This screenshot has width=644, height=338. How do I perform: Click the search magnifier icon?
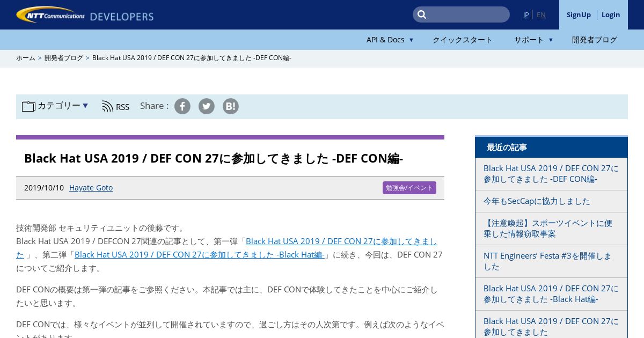click(422, 14)
